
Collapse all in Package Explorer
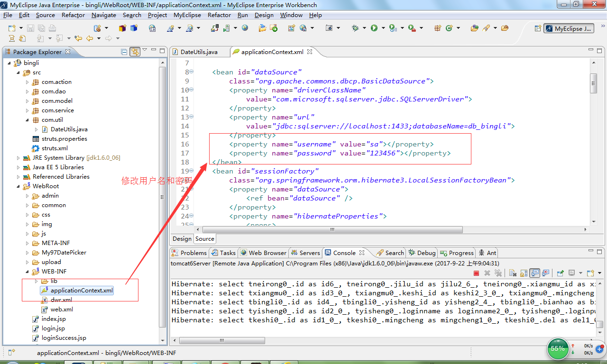124,52
